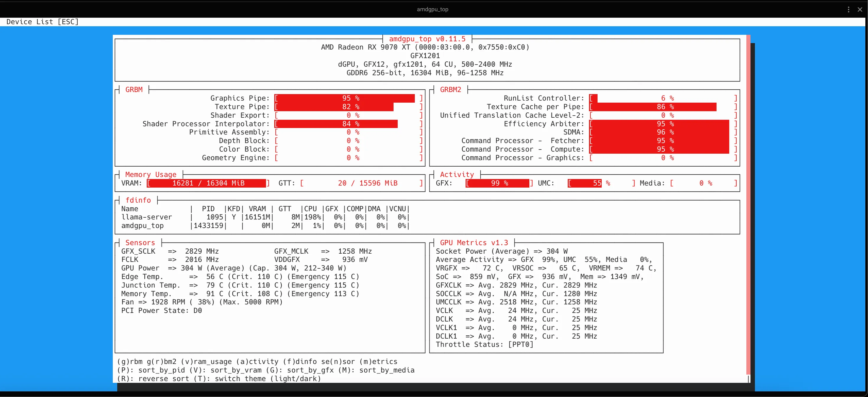The image size is (868, 397).
Task: Click the VCNU column header
Action: (398, 209)
